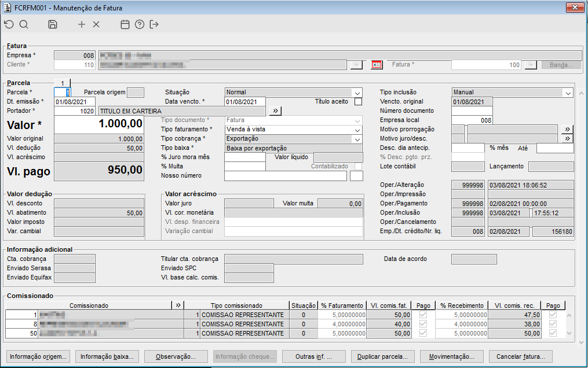Toggle Pago checkbox next to Vl. comis. rec. 38,00
This screenshot has width=588, height=368.
(553, 324)
